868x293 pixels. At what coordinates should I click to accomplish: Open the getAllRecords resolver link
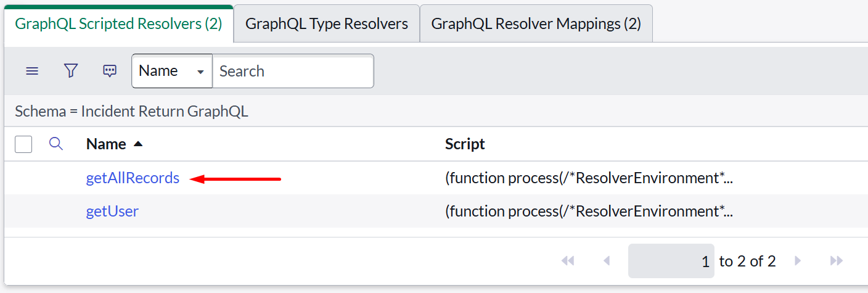pyautogui.click(x=133, y=178)
